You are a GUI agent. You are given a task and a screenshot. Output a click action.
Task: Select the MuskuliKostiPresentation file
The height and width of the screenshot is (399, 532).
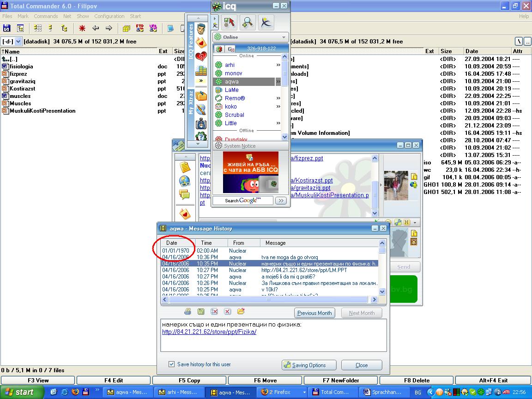(42, 111)
